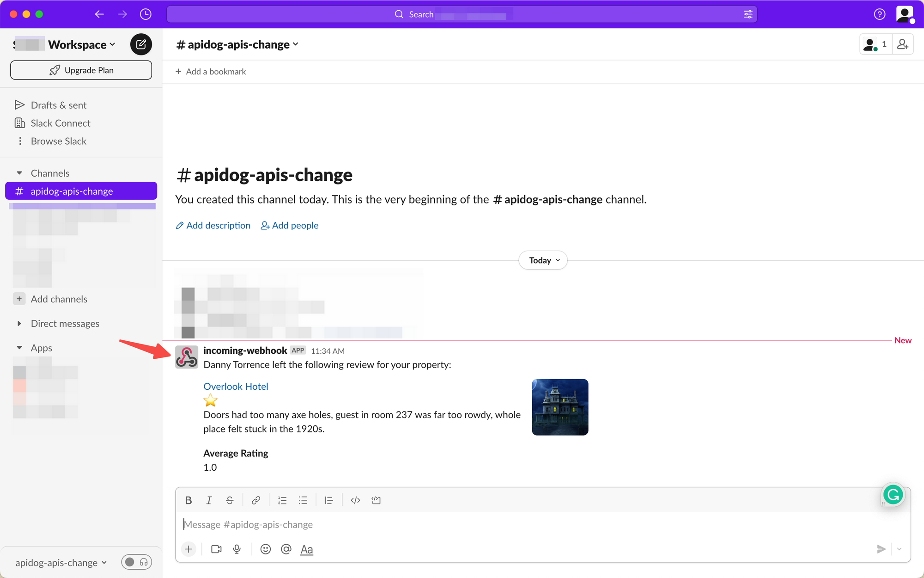Image resolution: width=924 pixels, height=578 pixels.
Task: Click Add people link
Action: coord(290,225)
